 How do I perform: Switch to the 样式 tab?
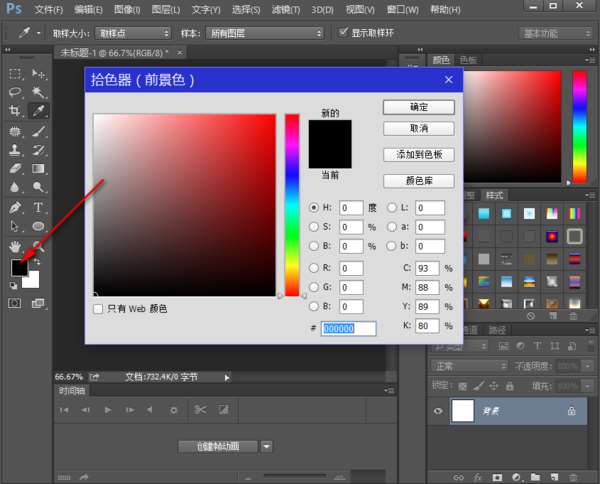click(494, 196)
